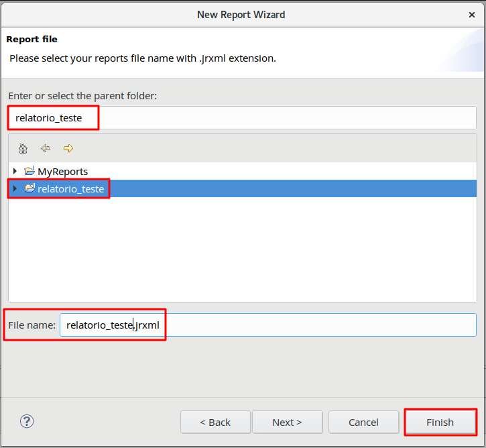Click the yellow Back arrow icon
The width and height of the screenshot is (486, 448).
46,148
